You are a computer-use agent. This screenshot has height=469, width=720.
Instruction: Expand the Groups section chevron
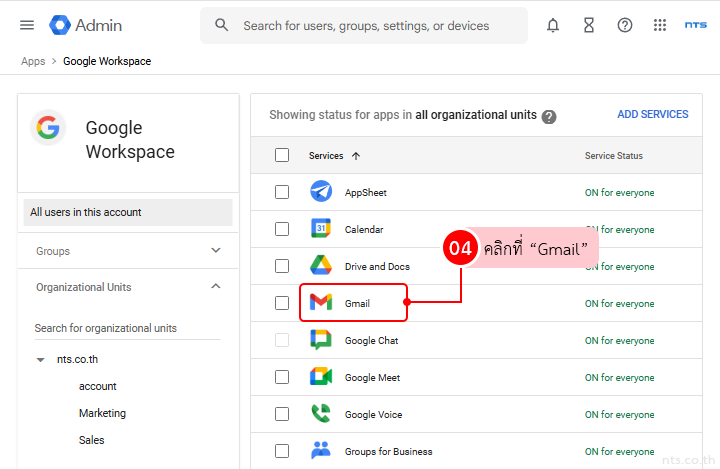pyautogui.click(x=216, y=251)
